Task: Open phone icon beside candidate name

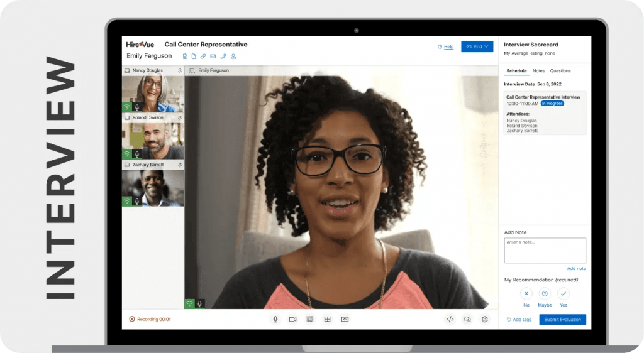Action: 223,56
